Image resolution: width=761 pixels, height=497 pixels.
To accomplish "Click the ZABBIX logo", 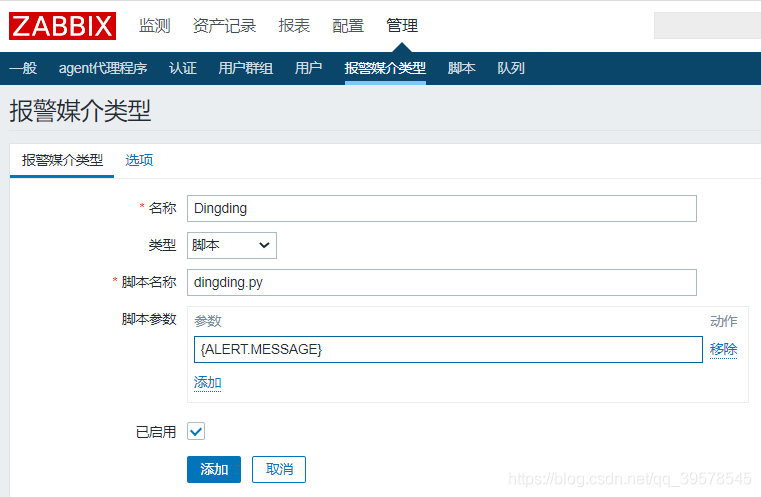I will 62,26.
